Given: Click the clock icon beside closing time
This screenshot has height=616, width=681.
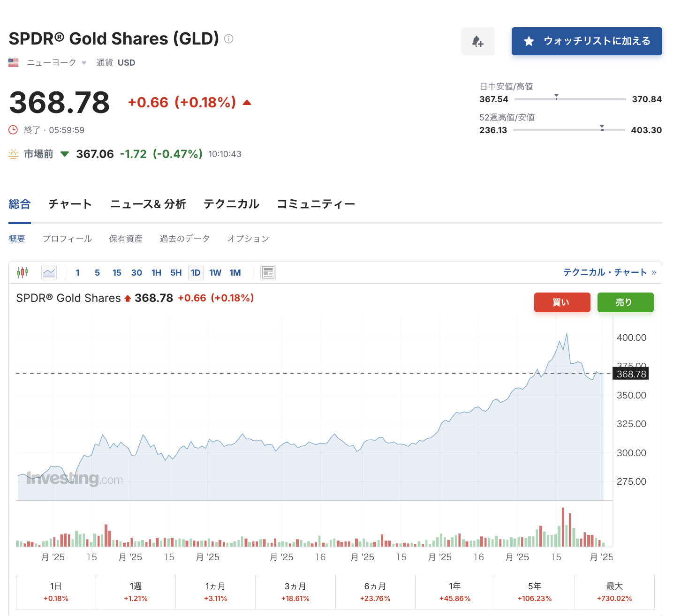Looking at the screenshot, I should (14, 130).
